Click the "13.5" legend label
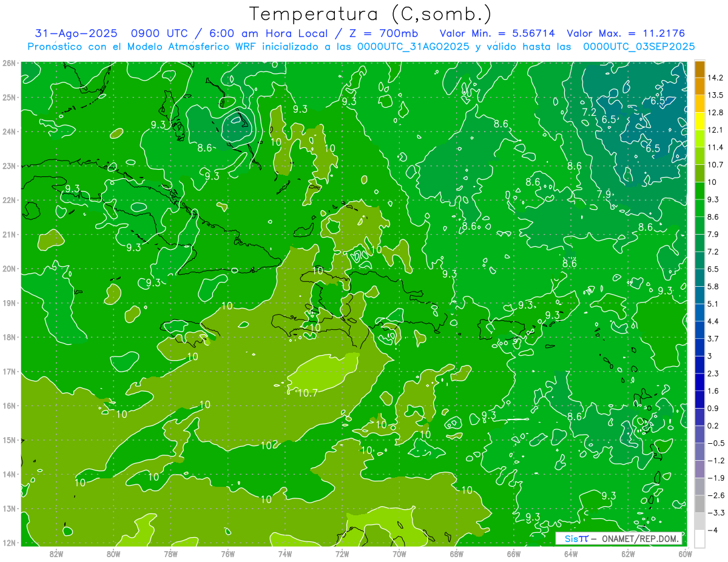Image resolution: width=728 pixels, height=562 pixels. click(715, 95)
